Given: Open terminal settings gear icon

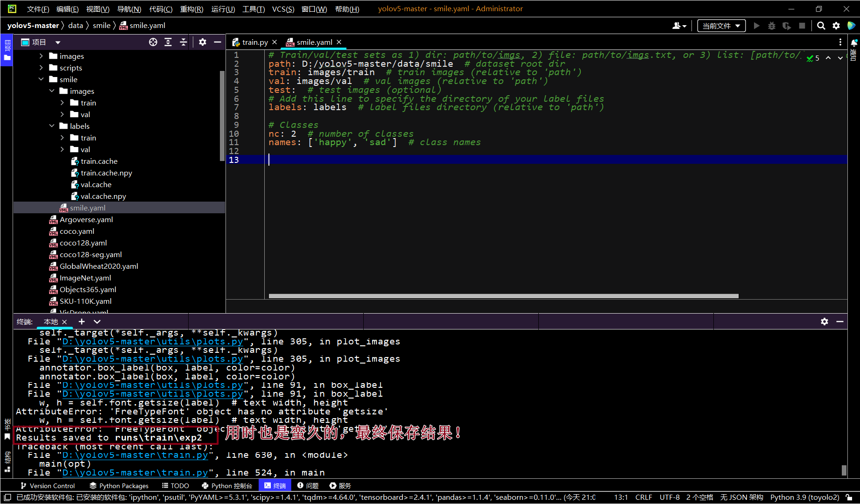Looking at the screenshot, I should click(x=825, y=322).
